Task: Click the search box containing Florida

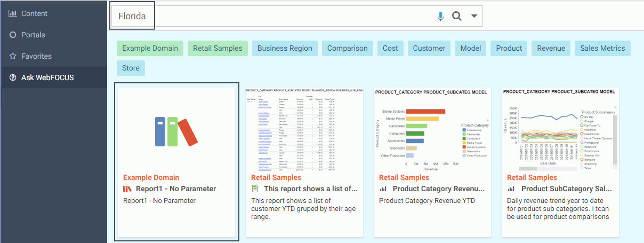Action: [x=296, y=16]
